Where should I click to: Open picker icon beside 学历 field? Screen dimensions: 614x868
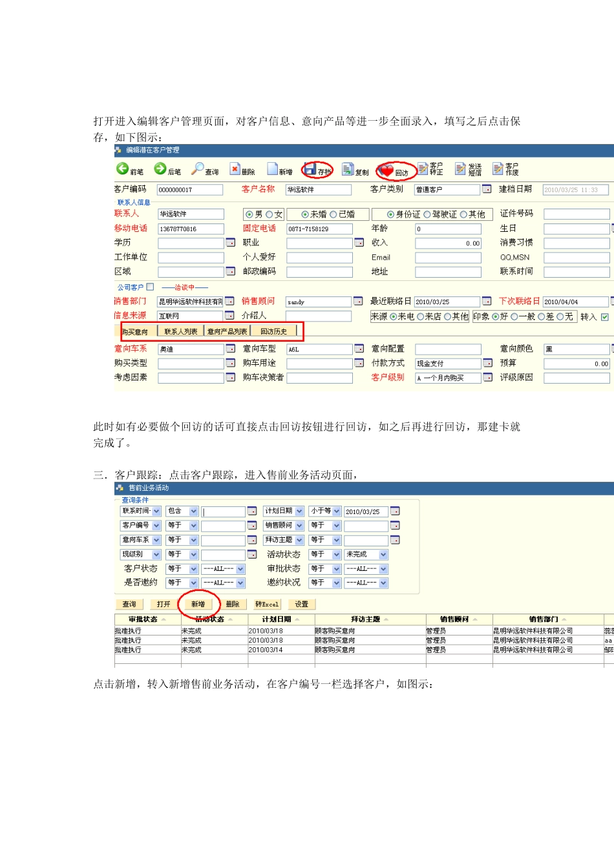click(x=230, y=243)
